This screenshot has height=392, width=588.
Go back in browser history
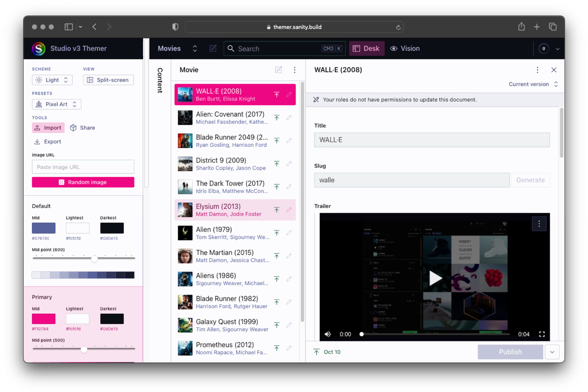95,27
